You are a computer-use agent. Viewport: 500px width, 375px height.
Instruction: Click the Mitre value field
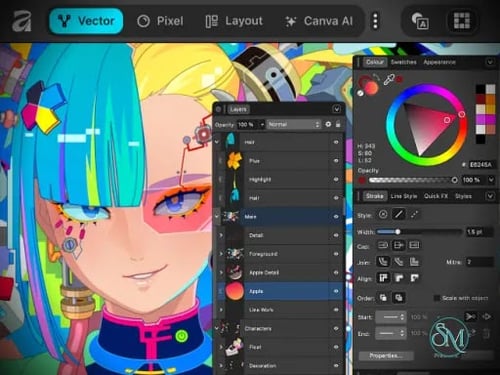click(x=479, y=262)
